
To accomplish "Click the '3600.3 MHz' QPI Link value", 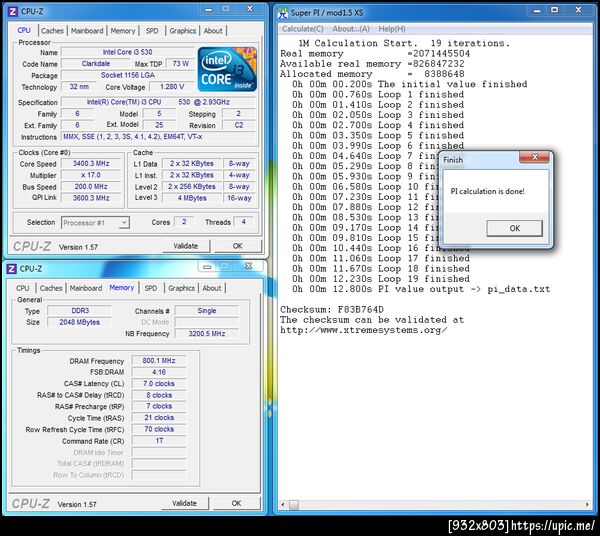I will pyautogui.click(x=91, y=198).
